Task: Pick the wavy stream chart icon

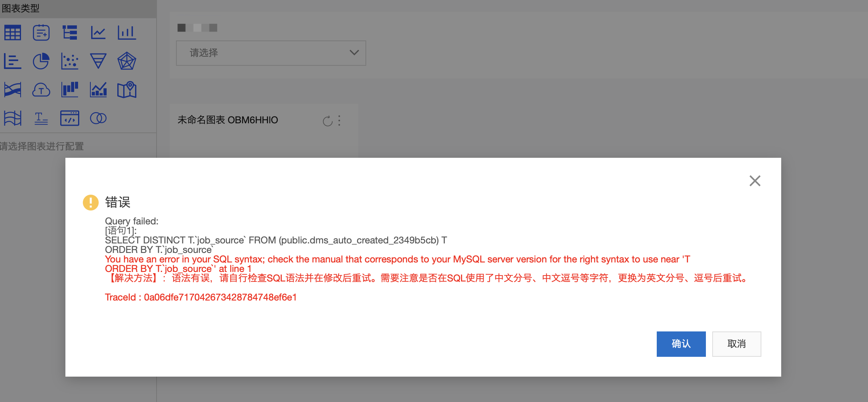Action: click(x=13, y=119)
